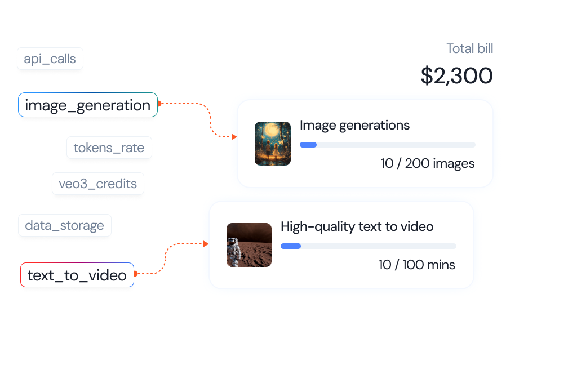Image resolution: width=577 pixels, height=392 pixels.
Task: Pick the veo3_credits tag
Action: [98, 184]
